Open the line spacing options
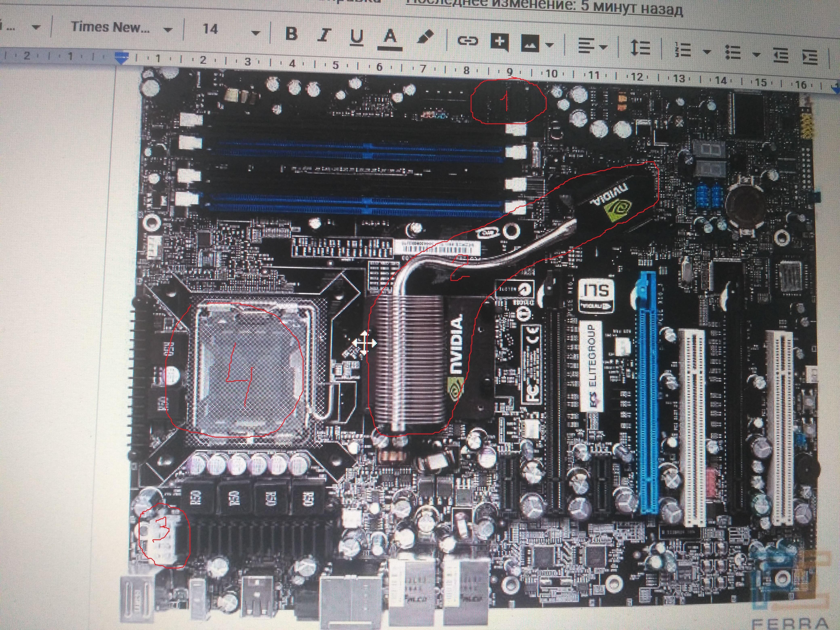This screenshot has height=630, width=840. pos(640,48)
